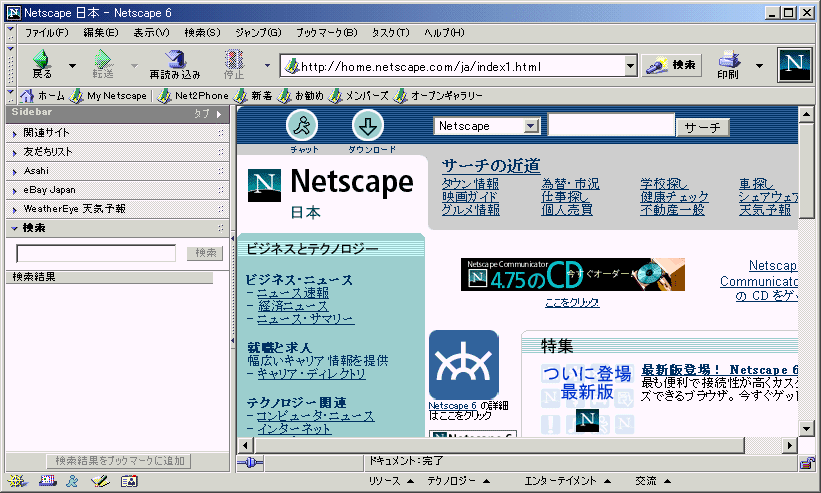This screenshot has height=493, width=821.
Task: Open Instant Messenger icon in taskbar
Action: (x=72, y=481)
